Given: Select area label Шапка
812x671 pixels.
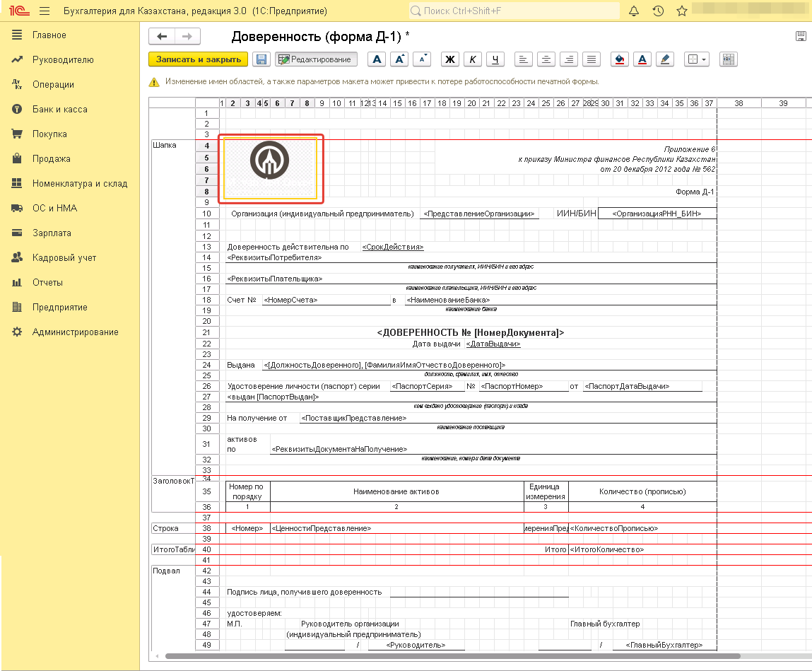Looking at the screenshot, I should pos(165,145).
